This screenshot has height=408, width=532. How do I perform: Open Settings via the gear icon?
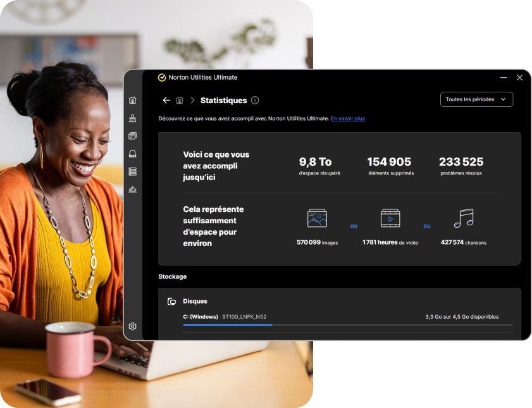pyautogui.click(x=132, y=326)
